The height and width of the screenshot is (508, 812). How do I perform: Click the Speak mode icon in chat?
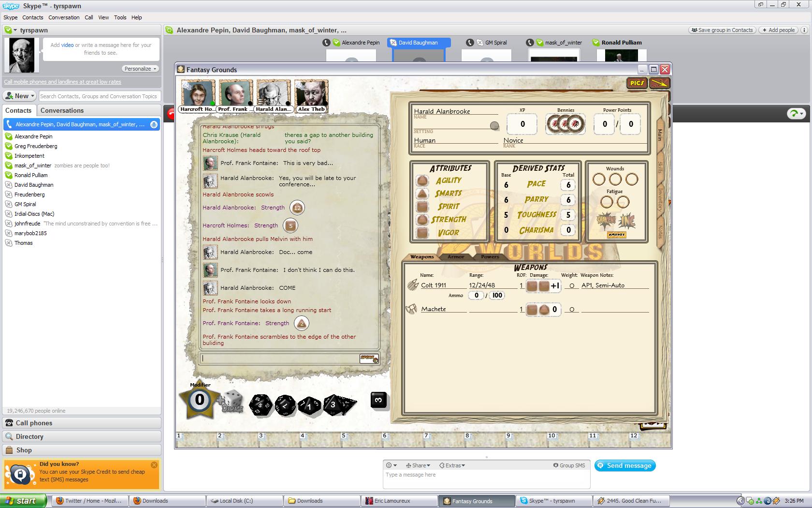(369, 359)
